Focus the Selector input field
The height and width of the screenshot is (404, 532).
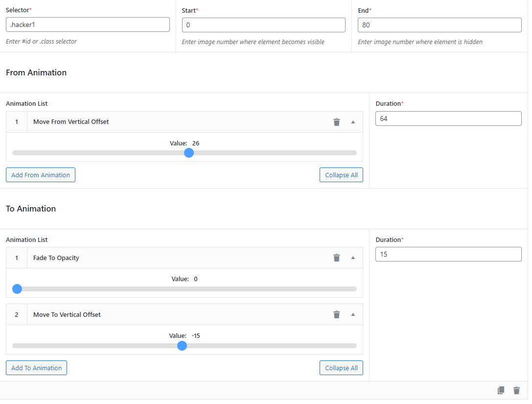pos(88,25)
